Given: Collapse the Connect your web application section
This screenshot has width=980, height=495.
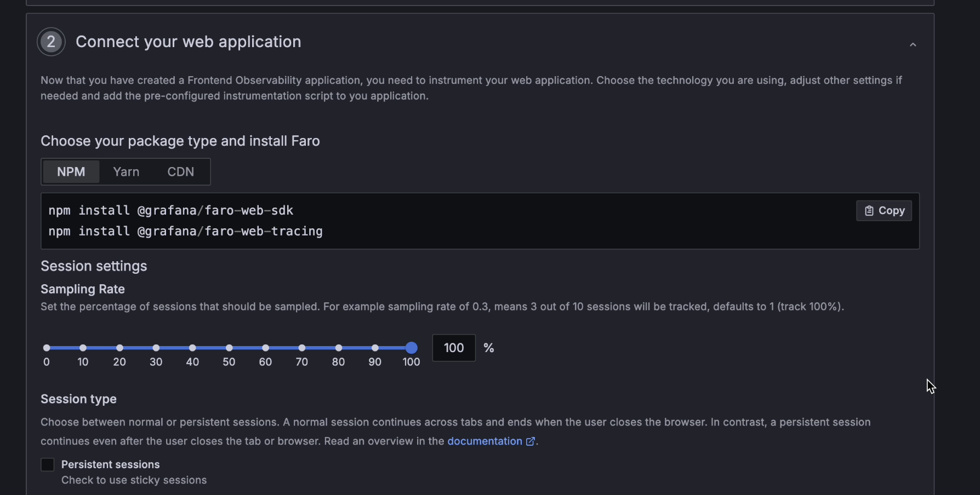Looking at the screenshot, I should pyautogui.click(x=913, y=44).
